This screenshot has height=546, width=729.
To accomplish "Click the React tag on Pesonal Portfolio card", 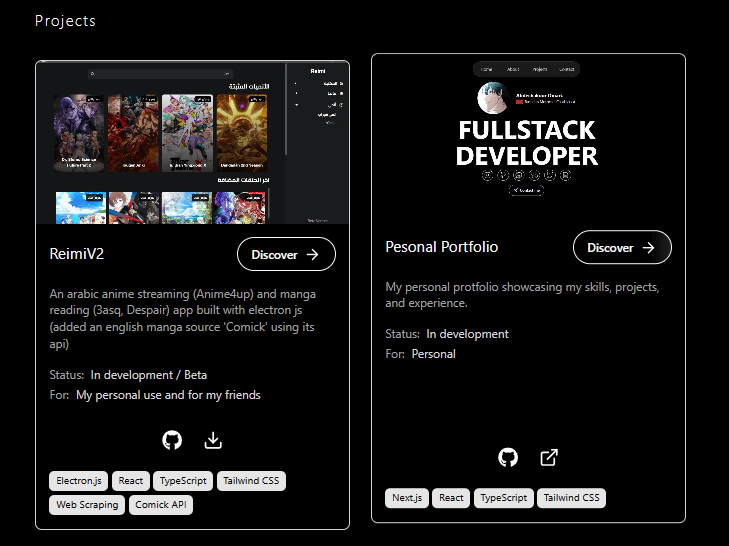I will click(452, 498).
